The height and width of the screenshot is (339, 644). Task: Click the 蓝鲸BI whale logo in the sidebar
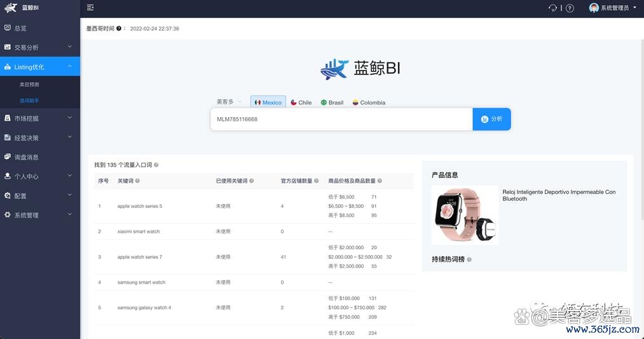coord(11,8)
